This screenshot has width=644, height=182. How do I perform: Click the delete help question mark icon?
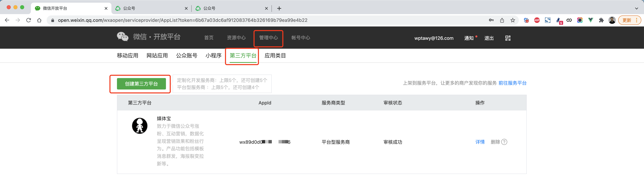click(x=504, y=142)
